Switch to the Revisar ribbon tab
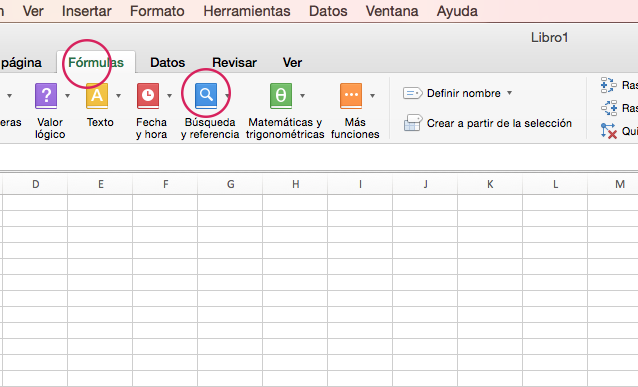Screen dimensions: 638x387 234,62
